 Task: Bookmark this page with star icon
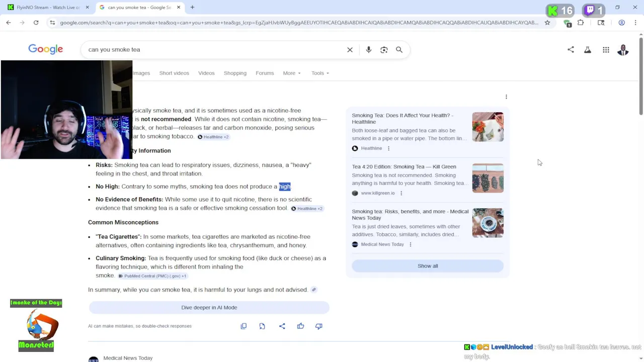click(x=547, y=23)
